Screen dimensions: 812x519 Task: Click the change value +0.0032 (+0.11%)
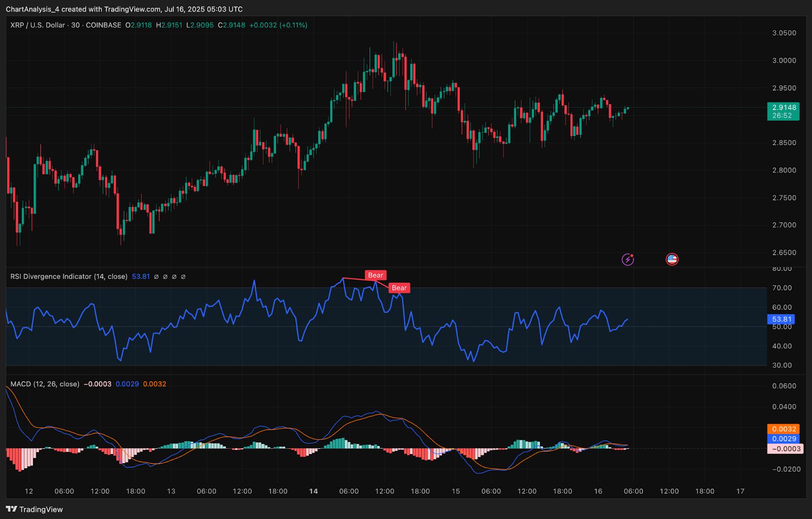[278, 25]
